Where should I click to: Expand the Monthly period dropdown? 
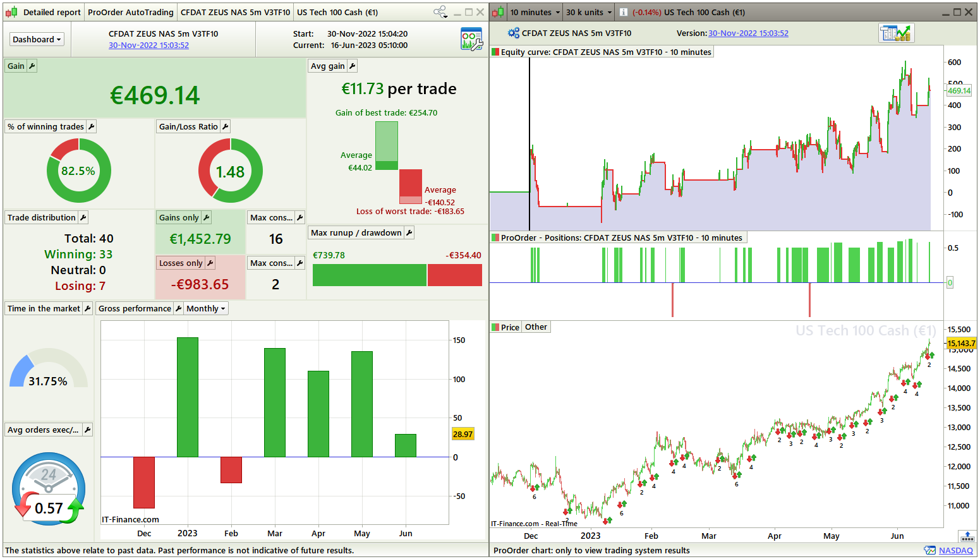pos(205,308)
